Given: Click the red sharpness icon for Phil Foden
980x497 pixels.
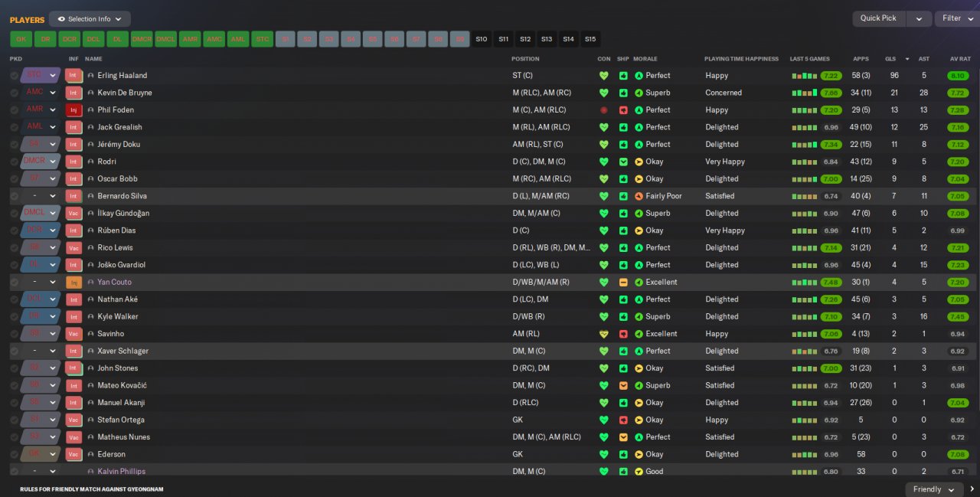Looking at the screenshot, I should tap(623, 110).
